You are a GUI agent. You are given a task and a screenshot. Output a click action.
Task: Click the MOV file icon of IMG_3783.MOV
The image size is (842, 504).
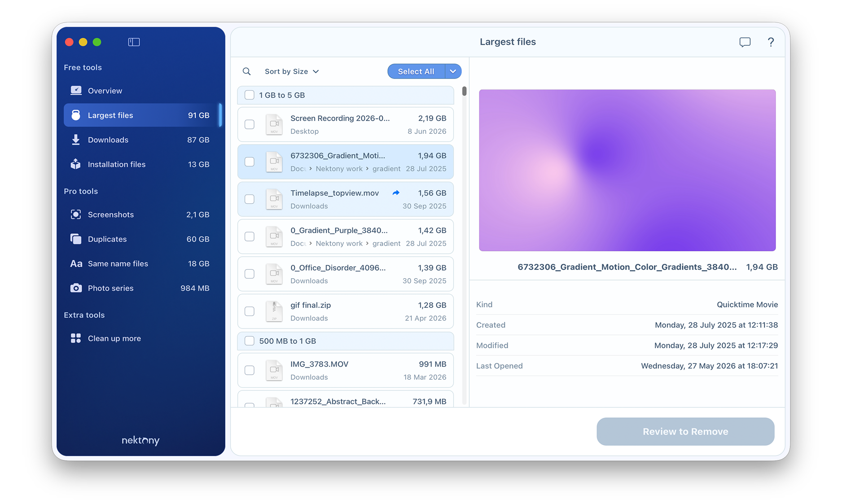tap(274, 370)
